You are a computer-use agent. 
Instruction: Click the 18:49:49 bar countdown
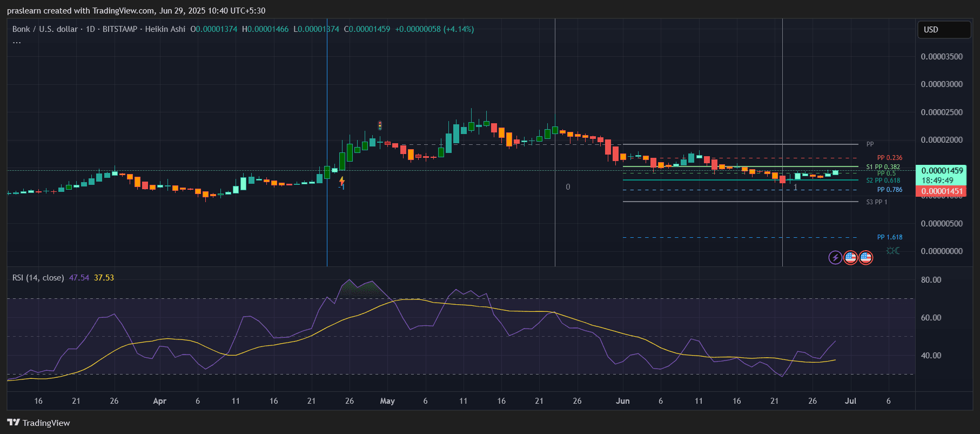click(x=937, y=181)
